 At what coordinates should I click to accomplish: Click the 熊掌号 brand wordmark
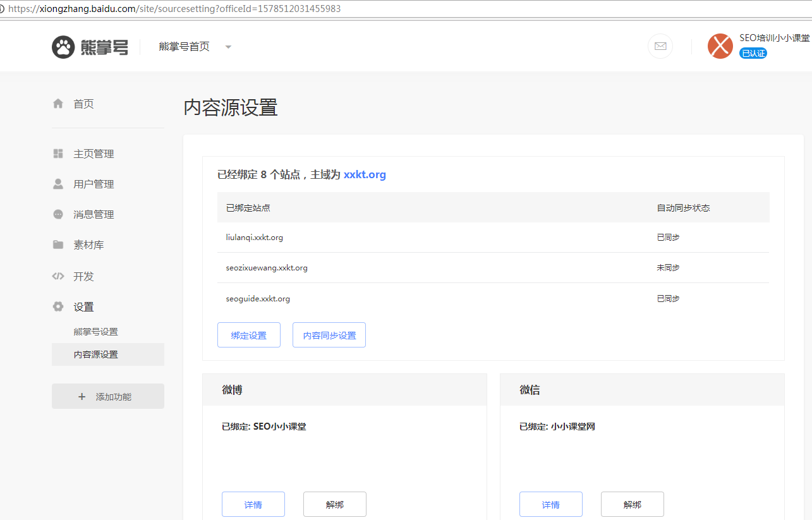104,47
